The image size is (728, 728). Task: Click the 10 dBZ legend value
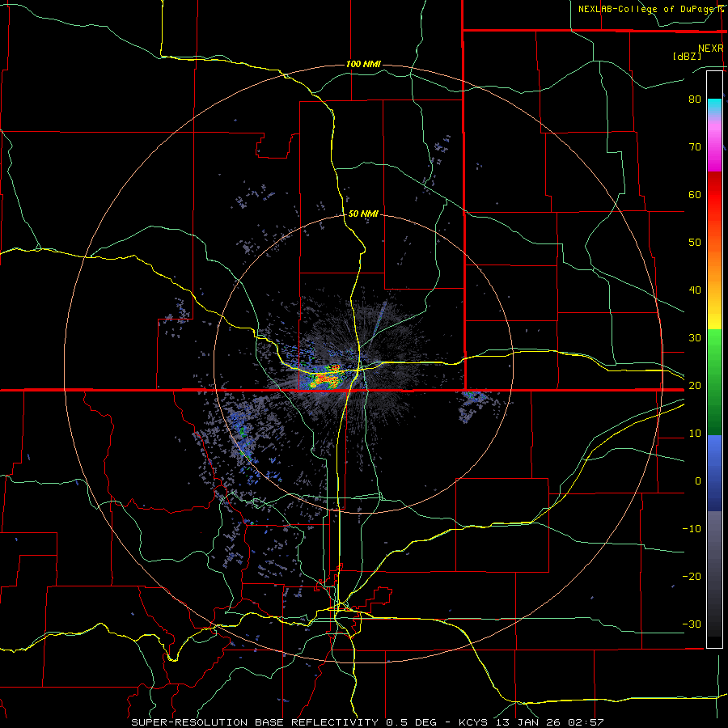pos(695,434)
